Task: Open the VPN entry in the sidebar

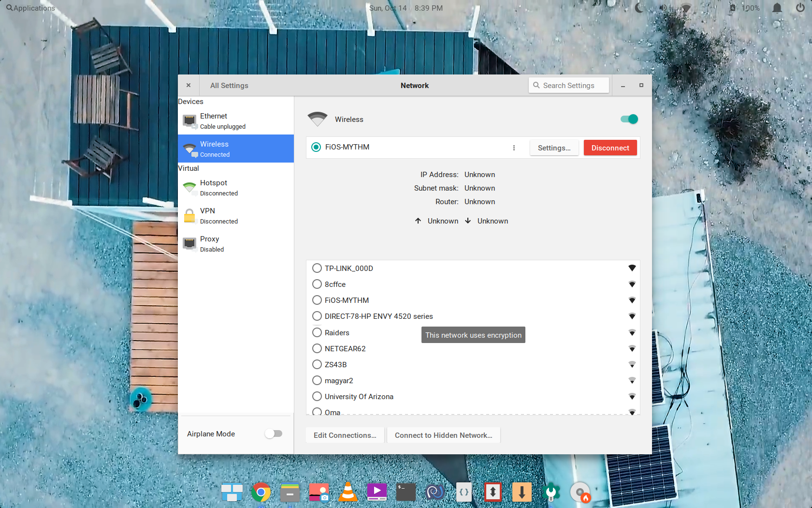Action: [236, 216]
